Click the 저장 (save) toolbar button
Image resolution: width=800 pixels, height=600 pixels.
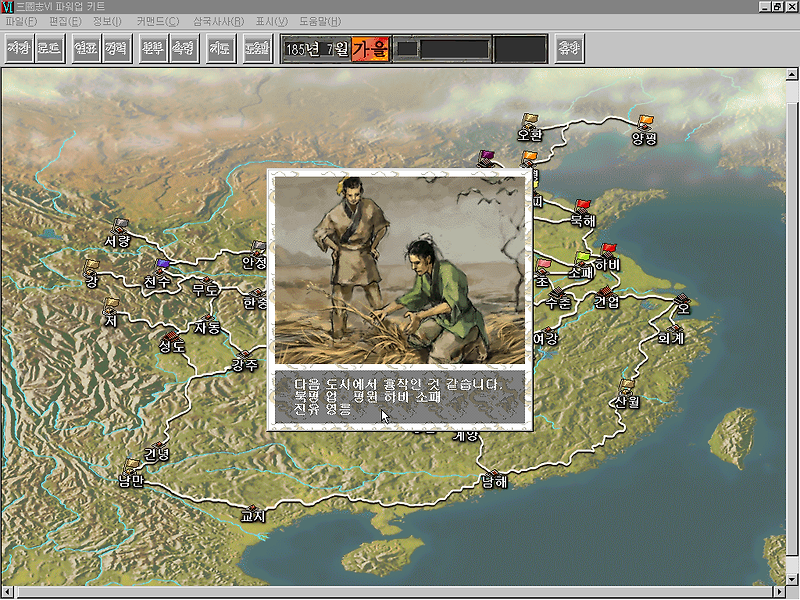[x=19, y=48]
